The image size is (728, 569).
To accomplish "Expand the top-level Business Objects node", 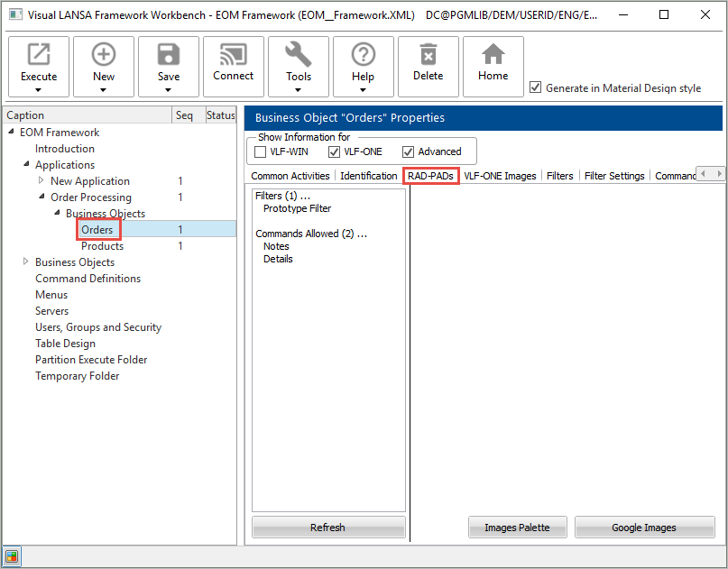I will point(25,262).
